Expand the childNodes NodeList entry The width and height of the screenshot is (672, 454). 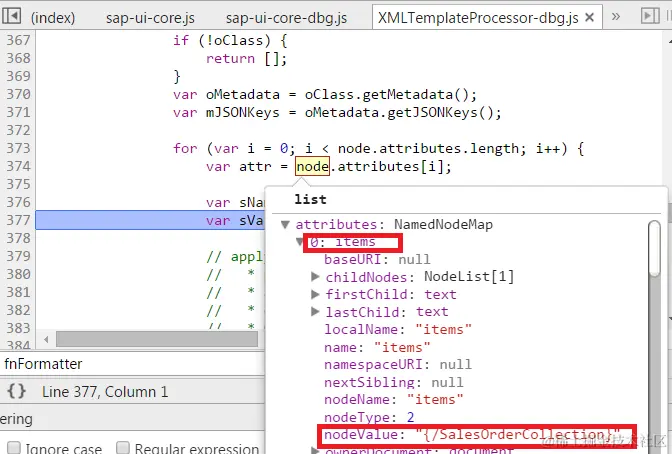click(315, 277)
